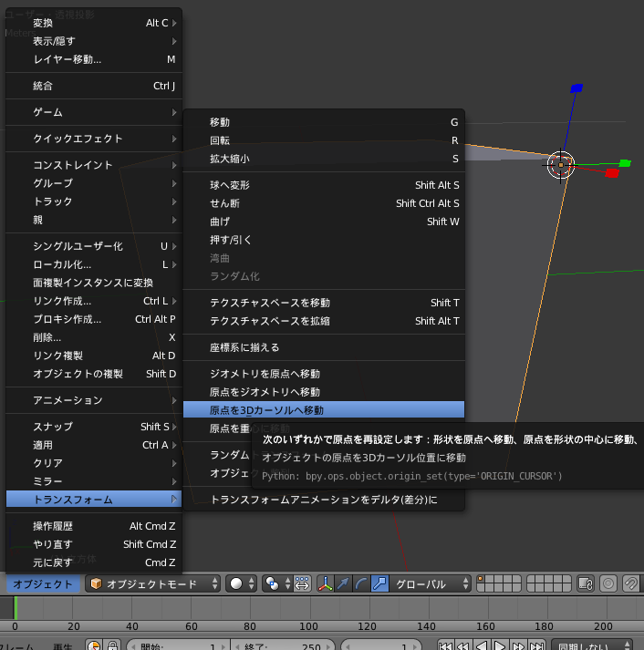Click the green Y-axis handle
Image resolution: width=644 pixels, height=650 pixels.
pyautogui.click(x=625, y=163)
